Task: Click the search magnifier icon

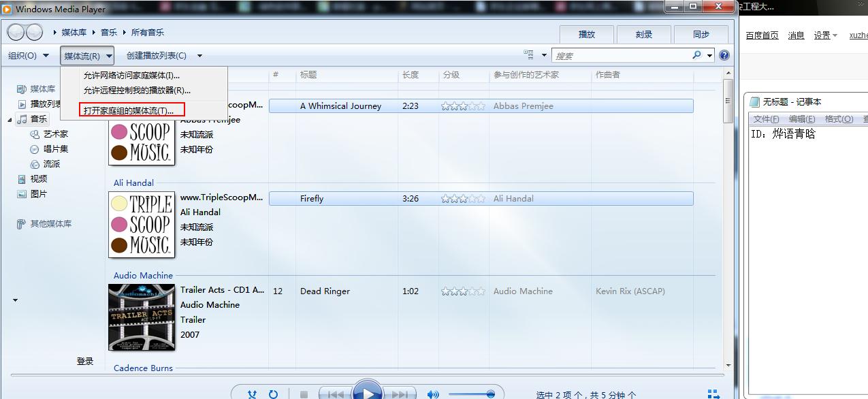Action: point(696,55)
